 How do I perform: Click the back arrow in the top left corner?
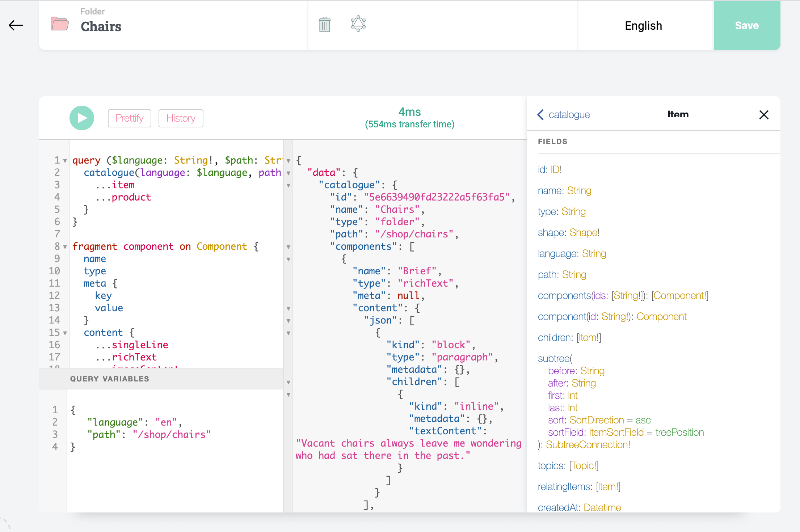coord(16,25)
